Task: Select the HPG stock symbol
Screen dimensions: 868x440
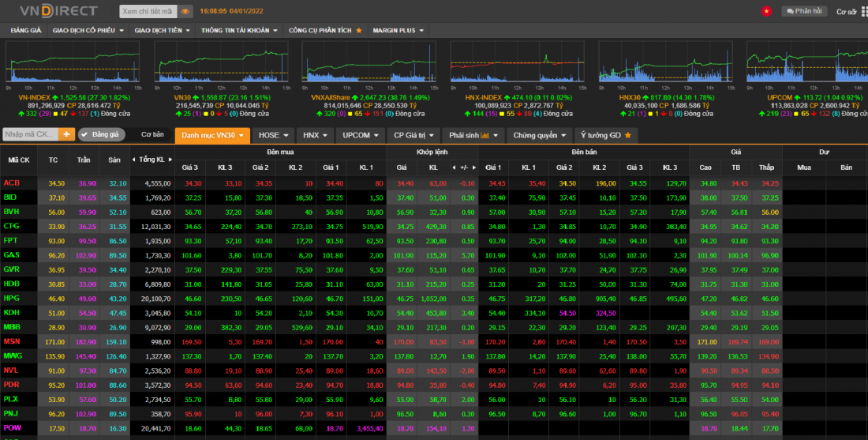Action: click(12, 298)
